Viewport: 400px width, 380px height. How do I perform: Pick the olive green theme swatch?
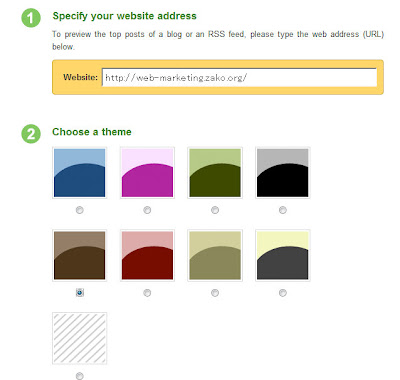click(x=215, y=173)
